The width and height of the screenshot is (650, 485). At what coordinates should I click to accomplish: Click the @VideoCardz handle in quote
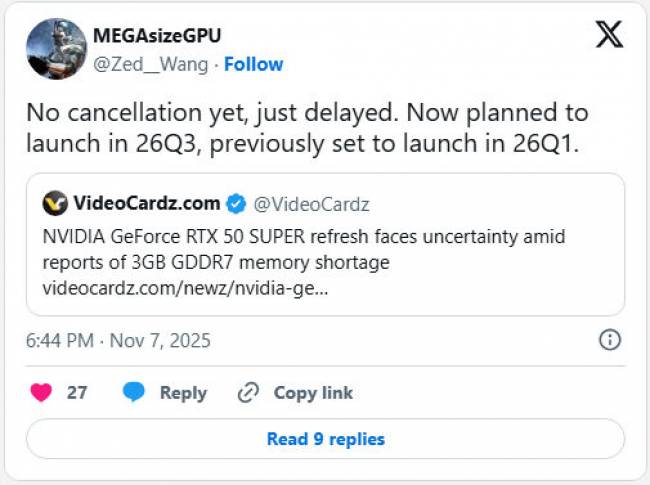click(312, 204)
